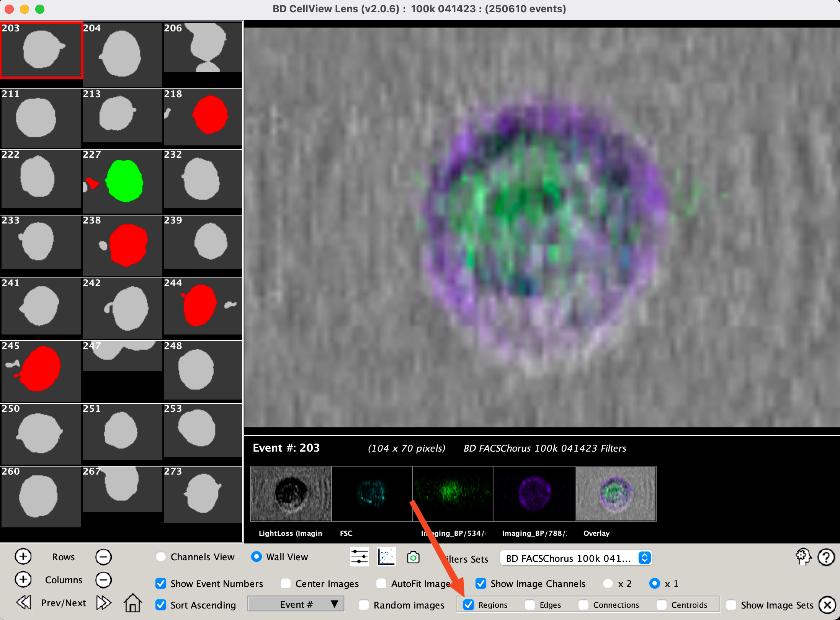Select the FSC channel thumbnail
The width and height of the screenshot is (840, 620).
click(x=372, y=493)
